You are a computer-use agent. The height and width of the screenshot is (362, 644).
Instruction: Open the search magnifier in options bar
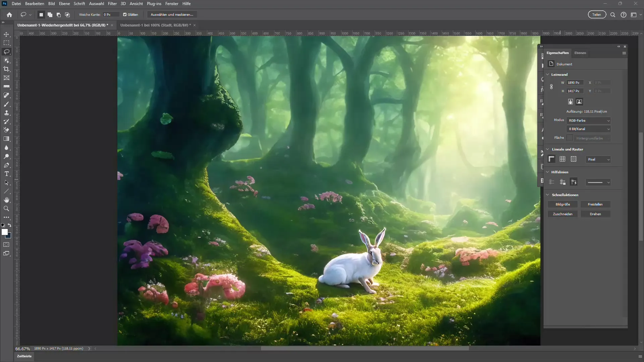tap(613, 15)
